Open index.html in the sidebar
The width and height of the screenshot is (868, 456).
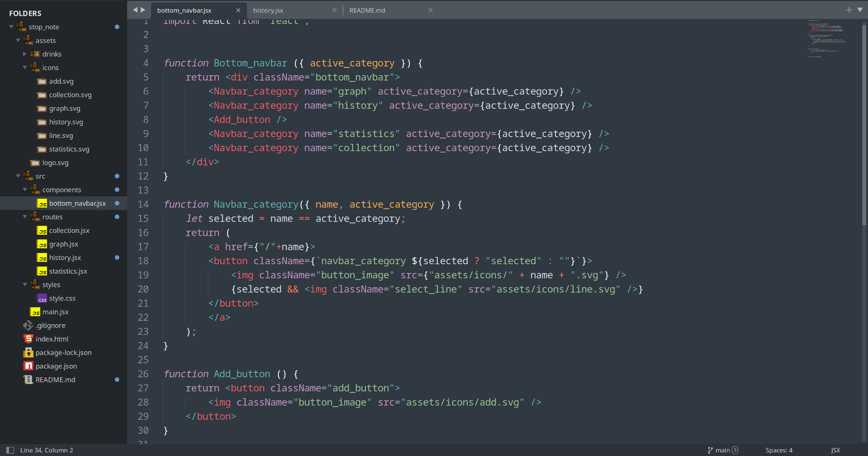pyautogui.click(x=52, y=339)
